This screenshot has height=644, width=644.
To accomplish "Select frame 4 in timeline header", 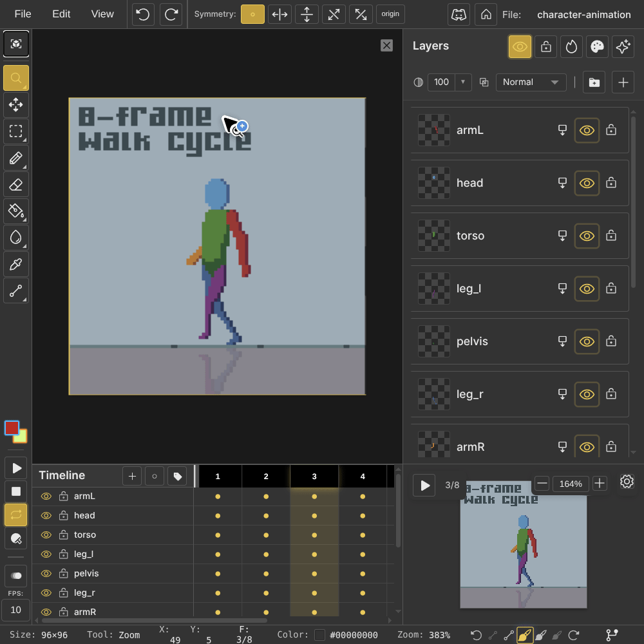I will point(363,477).
